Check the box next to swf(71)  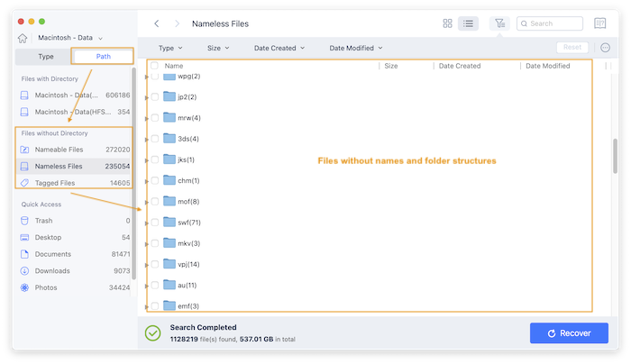click(x=155, y=223)
